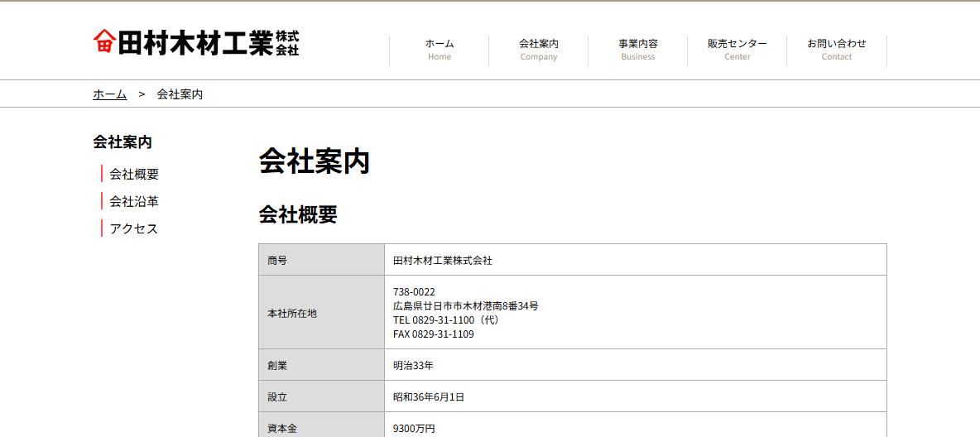Image resolution: width=980 pixels, height=437 pixels.
Task: Click the 会社概要 section heading
Action: click(x=298, y=214)
